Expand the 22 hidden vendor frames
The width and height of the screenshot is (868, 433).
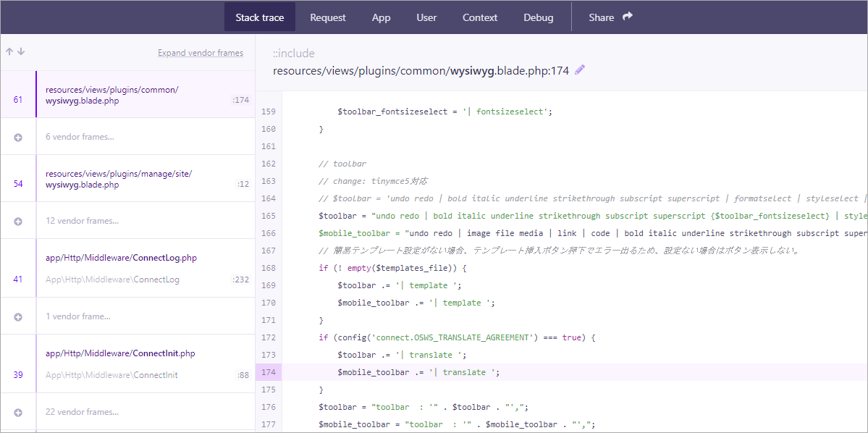[x=83, y=411]
